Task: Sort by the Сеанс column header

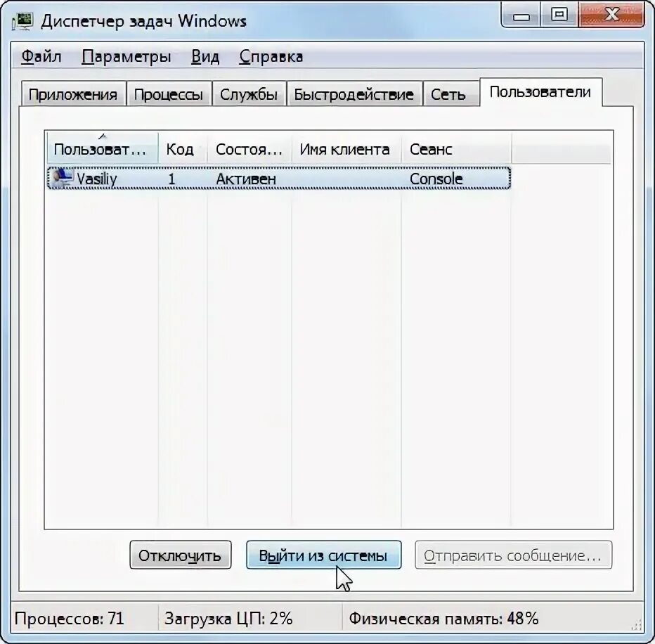Action: [x=456, y=148]
